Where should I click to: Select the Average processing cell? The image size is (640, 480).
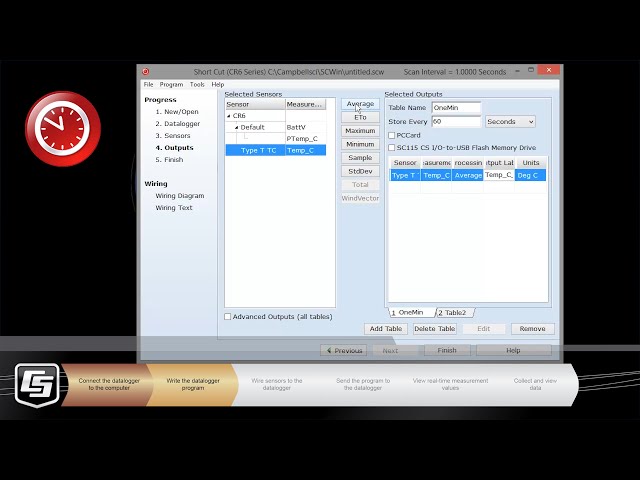pyautogui.click(x=468, y=175)
